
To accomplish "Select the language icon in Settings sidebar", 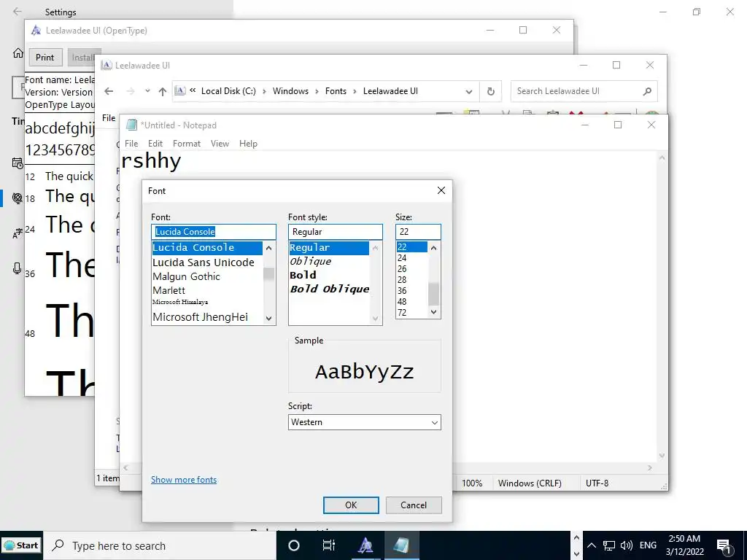I will click(18, 233).
